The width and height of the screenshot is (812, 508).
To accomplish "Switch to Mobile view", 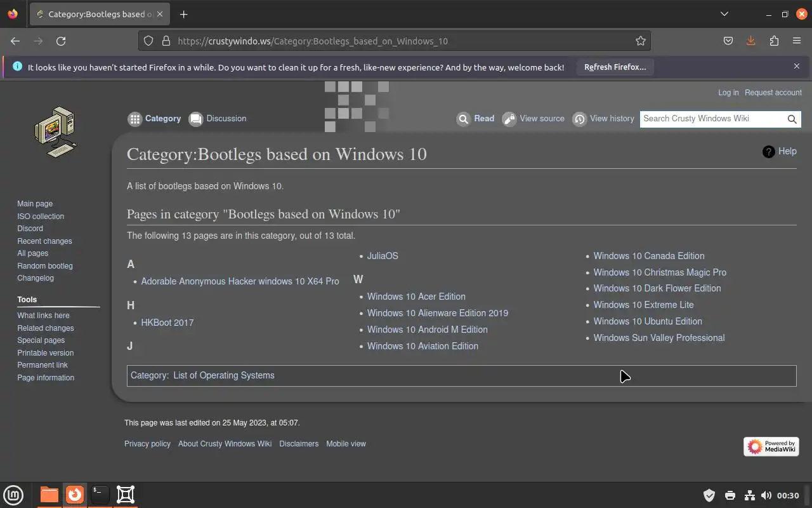I will (x=346, y=444).
